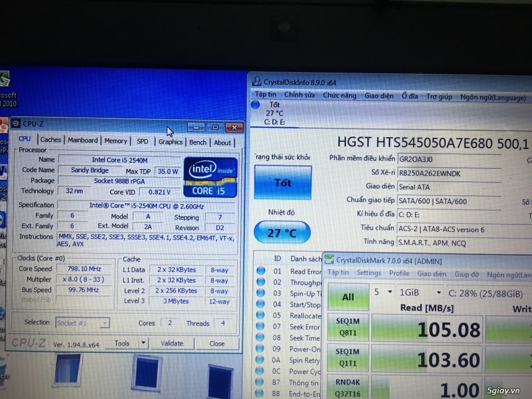
Task: Expand the Tools dropdown arrow in CPU-Z
Action: coord(143,343)
